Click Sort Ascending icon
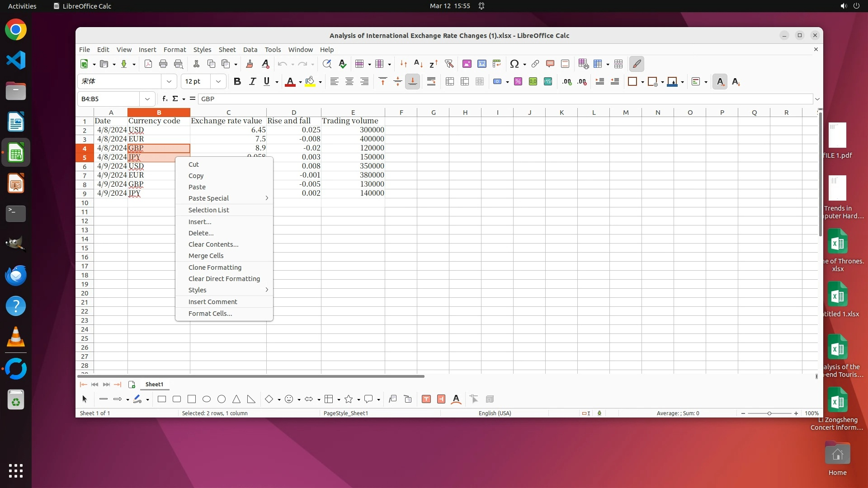868x488 pixels. [x=419, y=64]
